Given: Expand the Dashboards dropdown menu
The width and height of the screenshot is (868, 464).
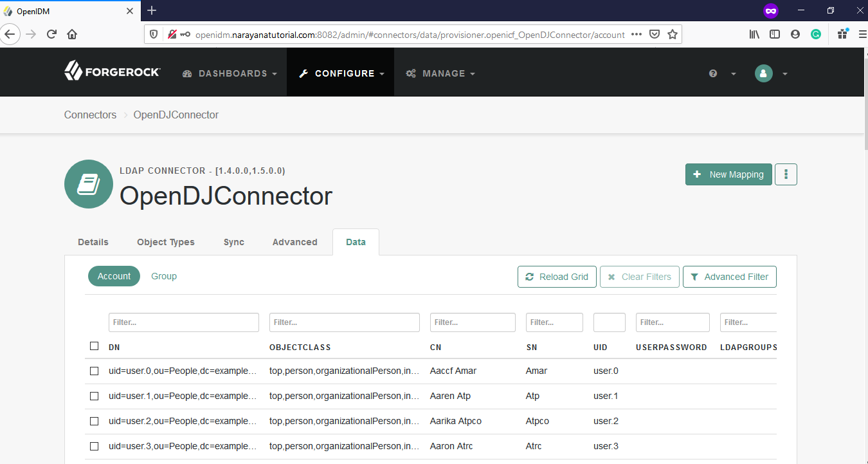Looking at the screenshot, I should 230,73.
